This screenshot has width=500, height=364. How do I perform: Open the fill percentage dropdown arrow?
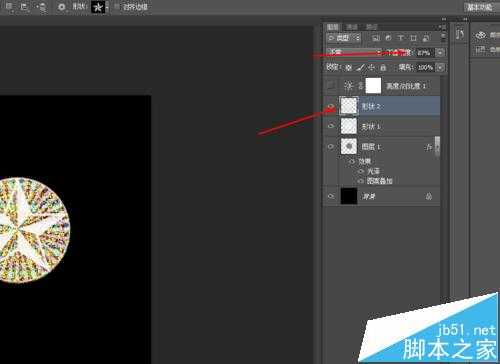(x=440, y=67)
